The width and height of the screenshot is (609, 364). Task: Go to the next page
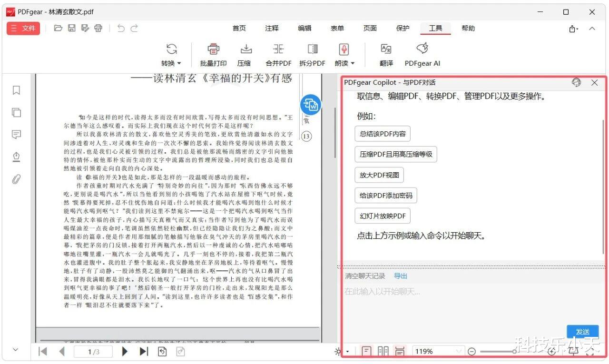125,352
